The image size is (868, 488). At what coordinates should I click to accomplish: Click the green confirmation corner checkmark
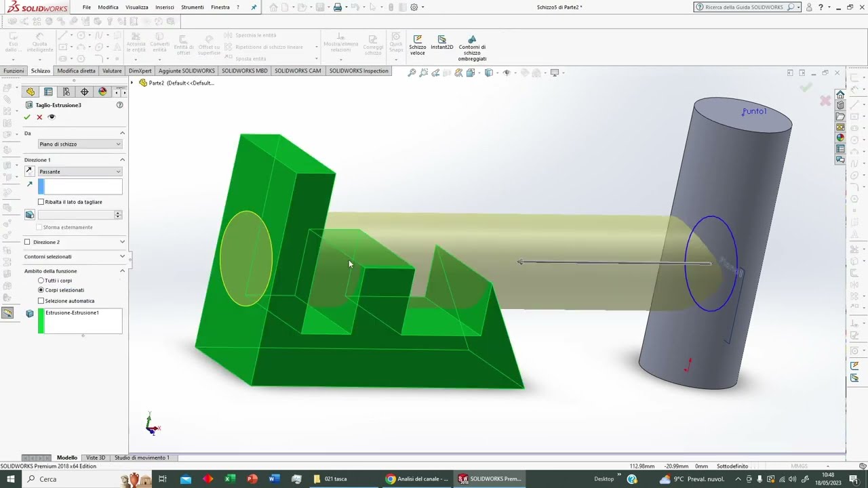tap(806, 87)
